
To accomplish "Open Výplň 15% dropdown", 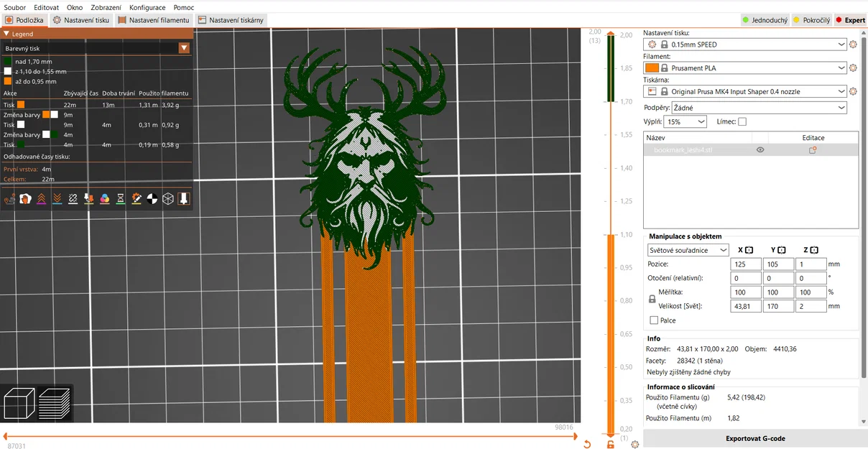I will coord(685,122).
